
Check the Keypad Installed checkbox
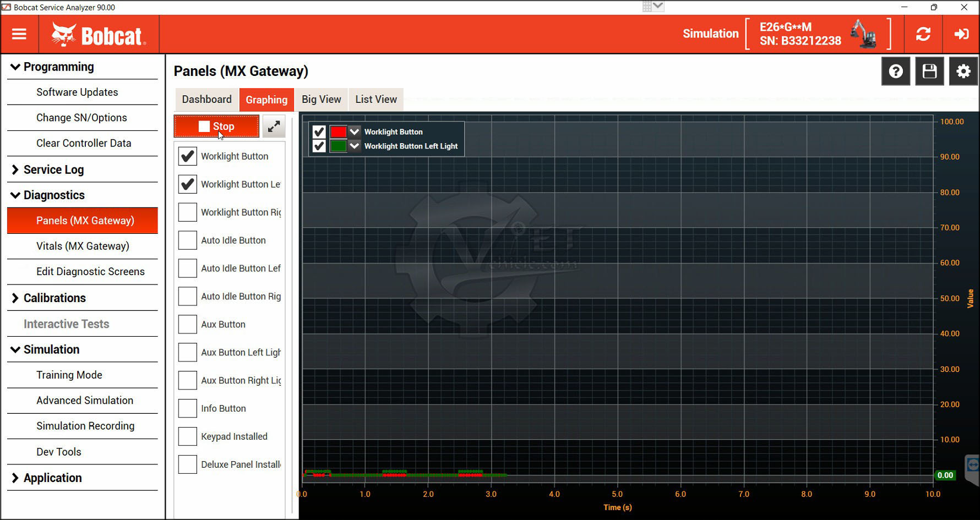click(x=187, y=436)
